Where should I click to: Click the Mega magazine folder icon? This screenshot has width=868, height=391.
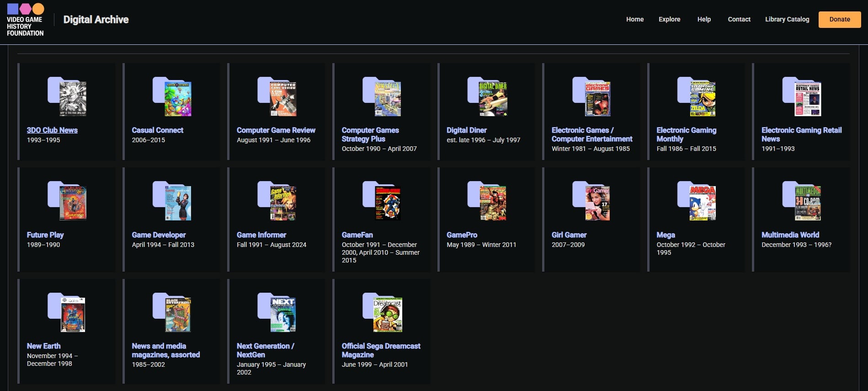pos(697,201)
